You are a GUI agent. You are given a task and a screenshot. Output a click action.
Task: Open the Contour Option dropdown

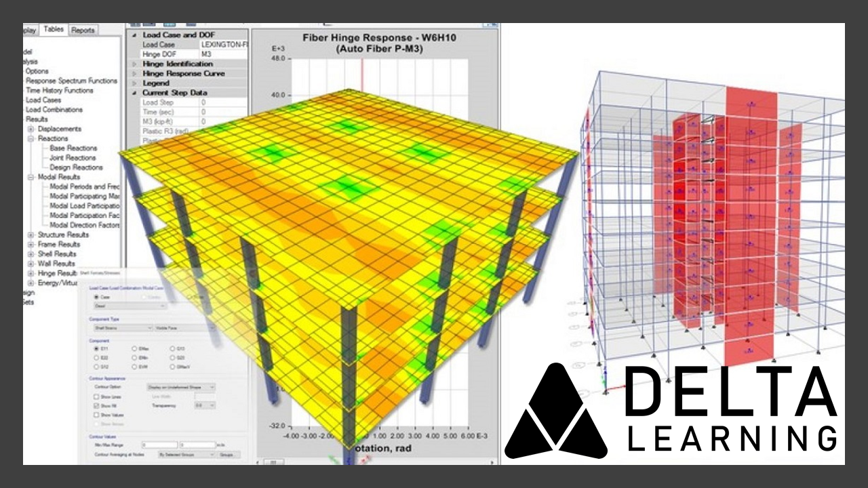(x=182, y=387)
